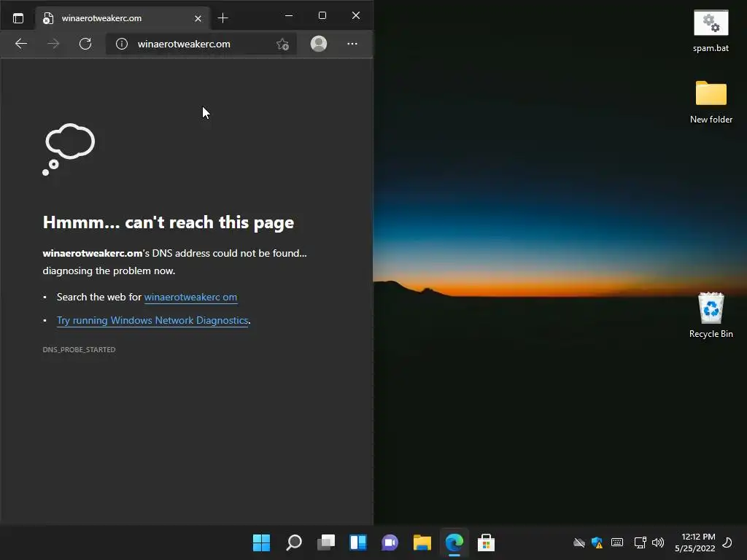This screenshot has height=560, width=747.
Task: Close the Edge browser window
Action: [356, 16]
